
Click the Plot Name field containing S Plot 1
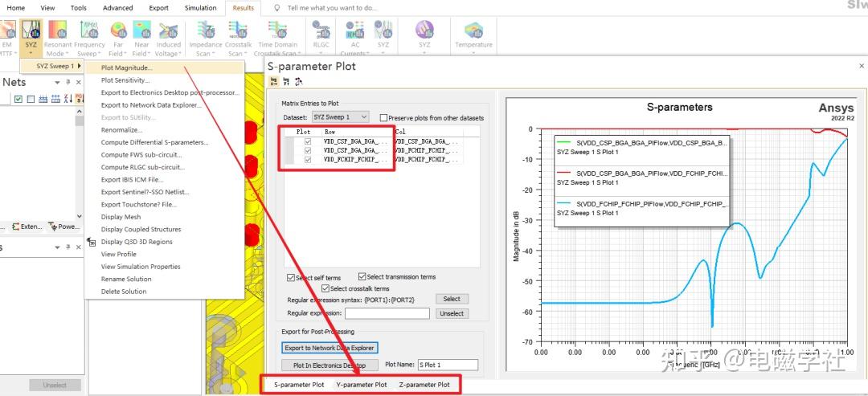click(x=448, y=365)
